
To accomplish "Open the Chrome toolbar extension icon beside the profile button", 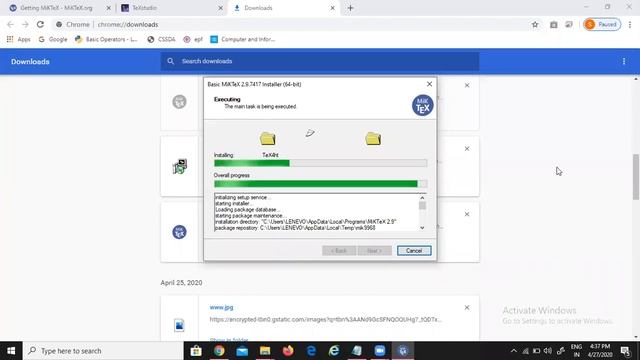I will (569, 24).
